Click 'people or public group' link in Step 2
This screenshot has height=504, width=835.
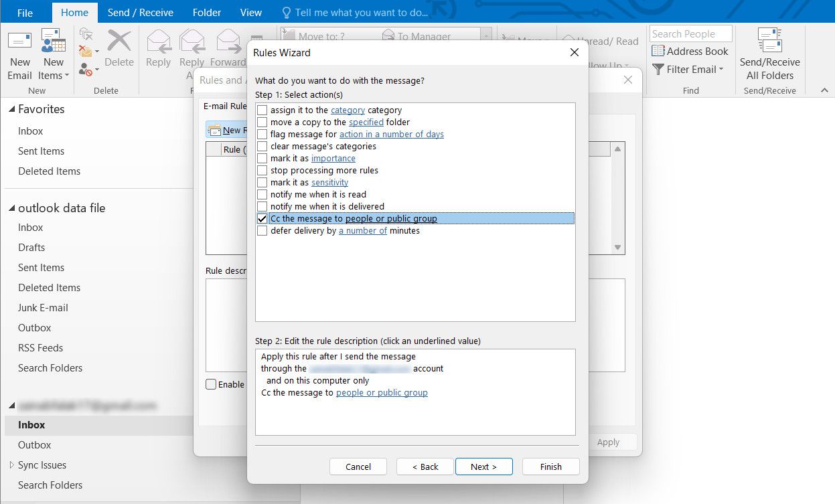tap(382, 393)
